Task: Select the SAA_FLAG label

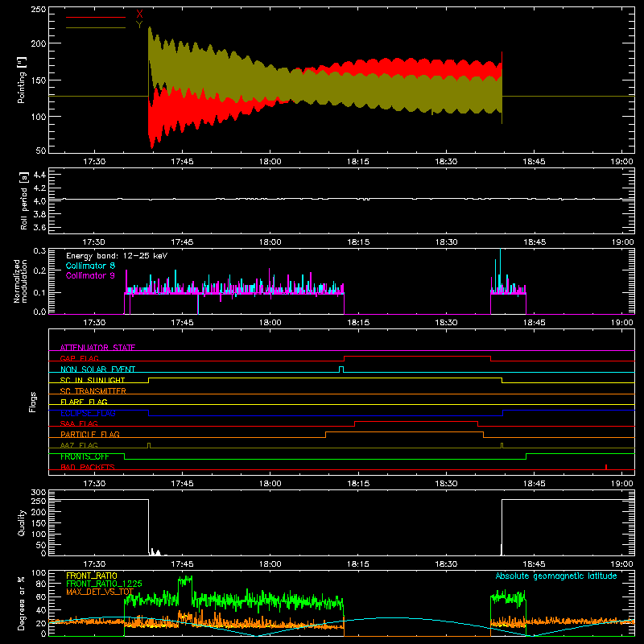Action: tap(79, 423)
